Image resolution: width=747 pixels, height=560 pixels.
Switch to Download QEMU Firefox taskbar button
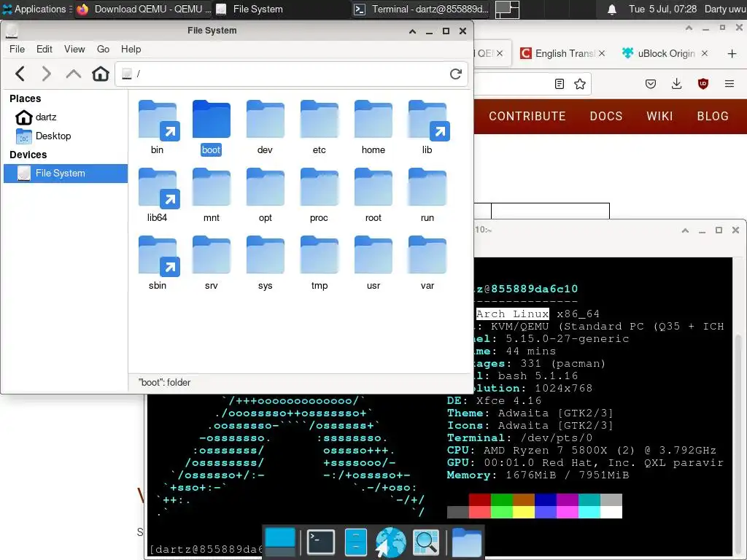pyautogui.click(x=144, y=9)
